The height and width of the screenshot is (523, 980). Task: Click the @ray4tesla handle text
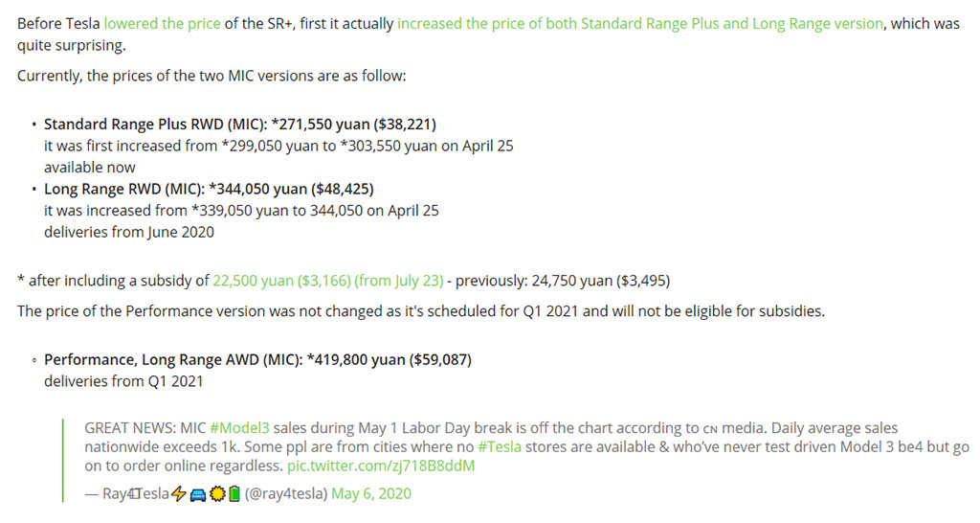click(x=286, y=493)
